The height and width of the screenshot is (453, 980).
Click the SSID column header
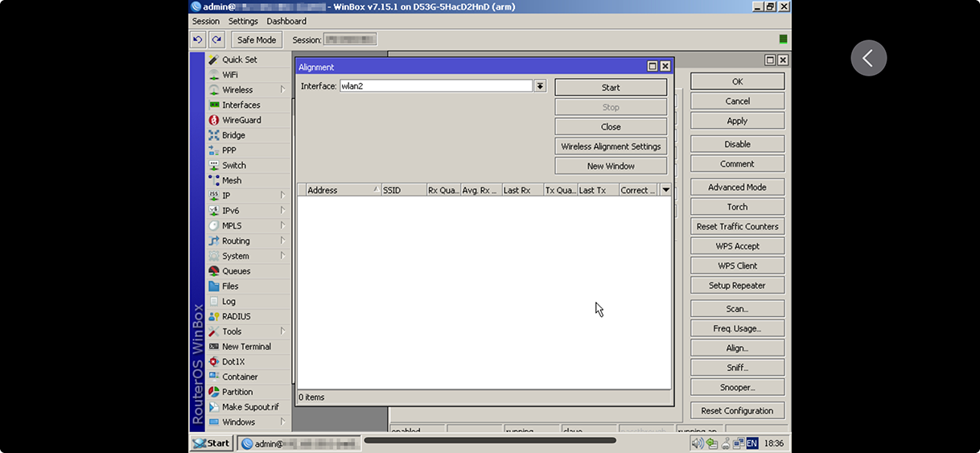coord(404,190)
